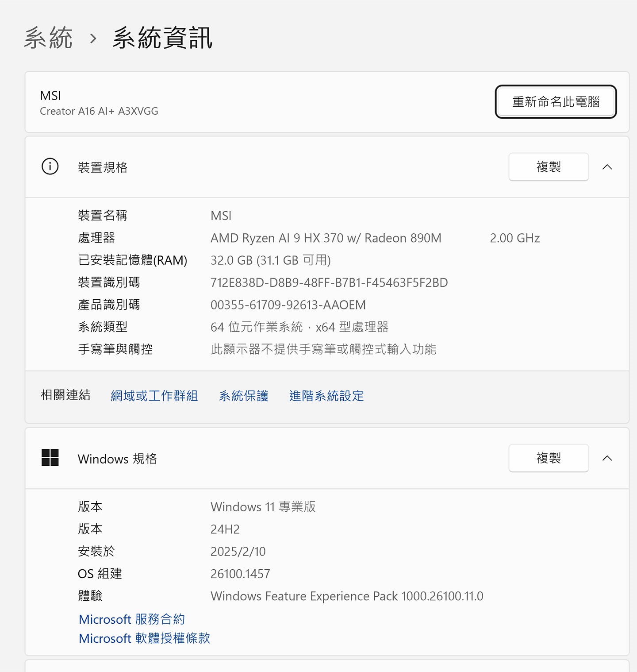637x672 pixels.
Task: Click the 已安裝記憶體(RAM) label
Action: point(133,260)
